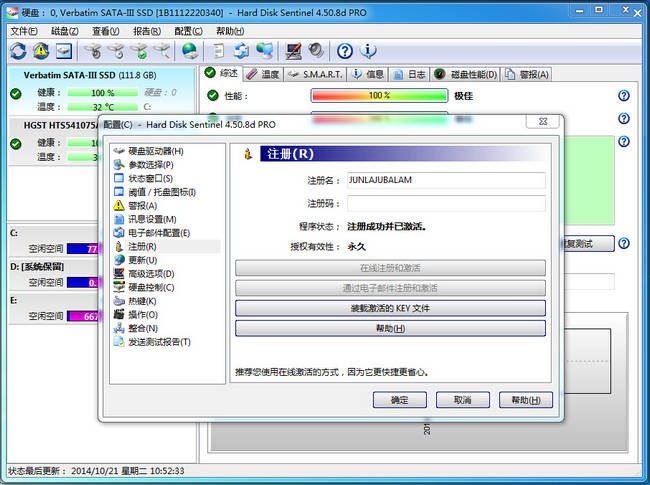Click the performance 100% bar
This screenshot has height=485, width=650.
(x=379, y=96)
